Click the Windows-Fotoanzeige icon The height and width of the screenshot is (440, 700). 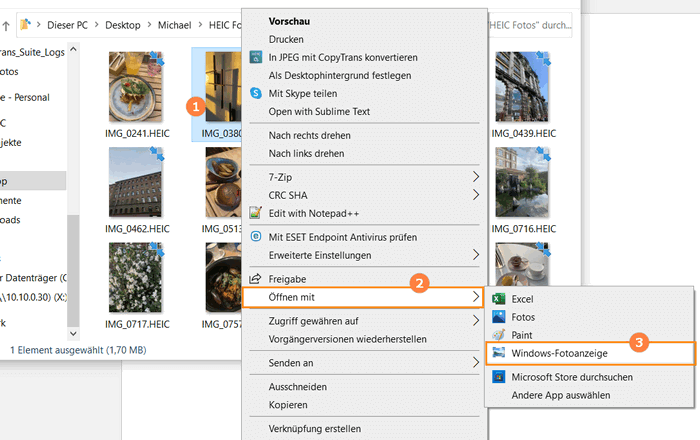[x=499, y=353]
